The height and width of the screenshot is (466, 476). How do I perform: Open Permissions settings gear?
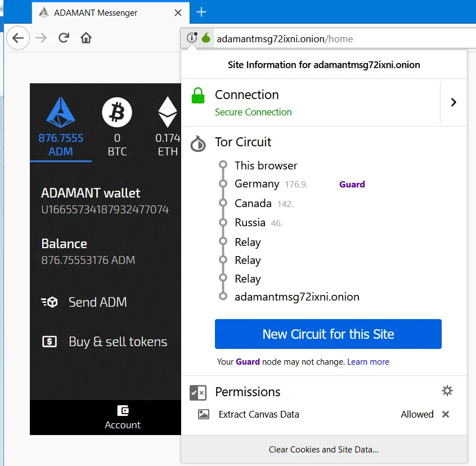point(447,391)
